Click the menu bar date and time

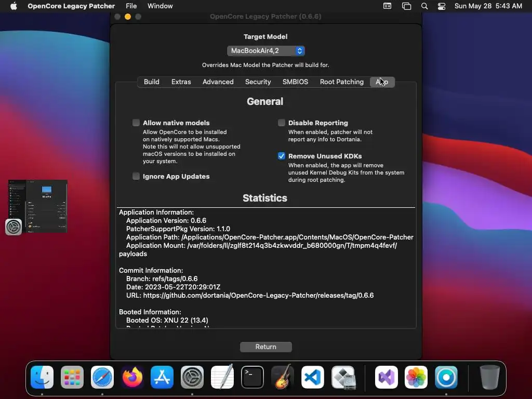coord(488,6)
